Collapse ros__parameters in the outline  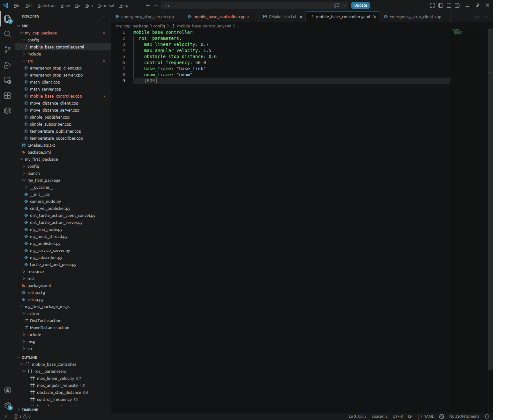click(24, 371)
